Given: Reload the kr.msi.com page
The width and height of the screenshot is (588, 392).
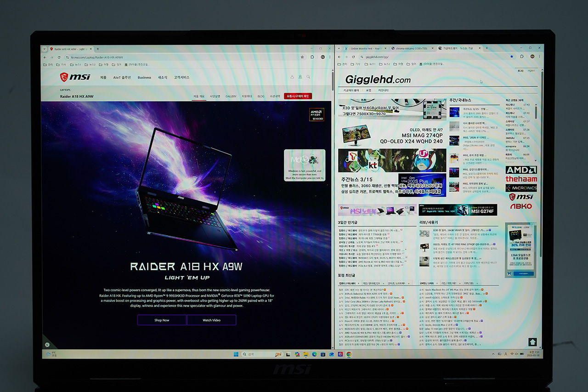Looking at the screenshot, I should pyautogui.click(x=59, y=57).
